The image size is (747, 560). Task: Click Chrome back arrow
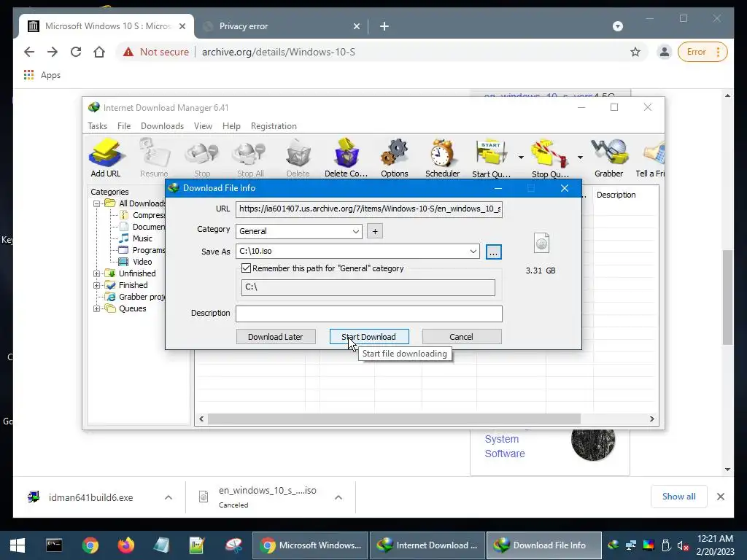[x=29, y=52]
